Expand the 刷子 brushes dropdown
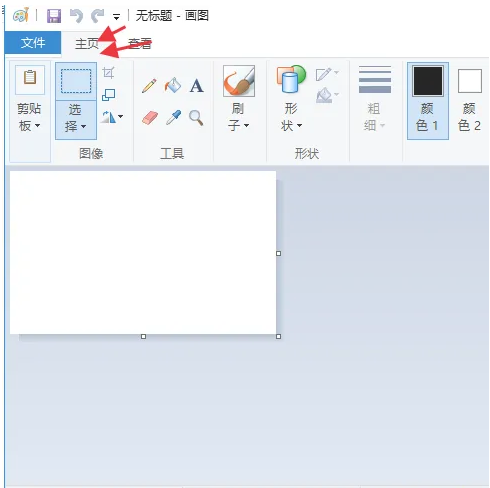 [238, 117]
